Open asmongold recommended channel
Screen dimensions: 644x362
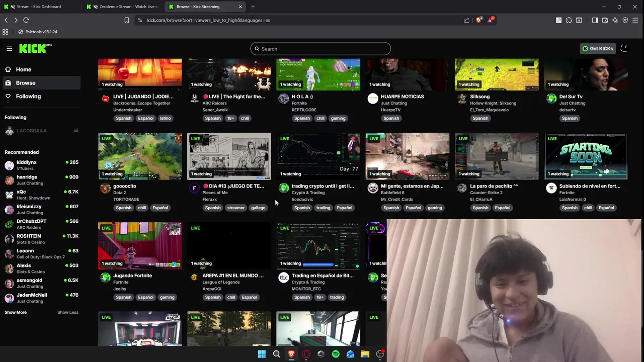[40, 283]
